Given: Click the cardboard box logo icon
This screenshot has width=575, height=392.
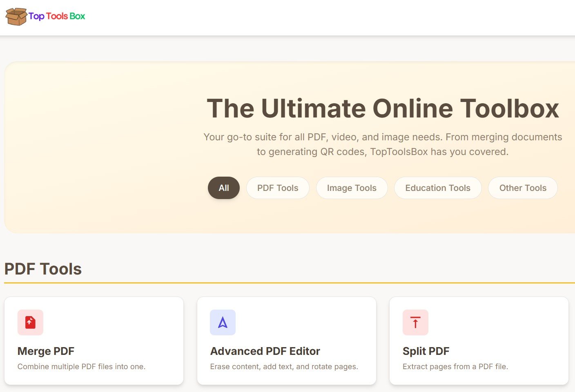Looking at the screenshot, I should (16, 16).
